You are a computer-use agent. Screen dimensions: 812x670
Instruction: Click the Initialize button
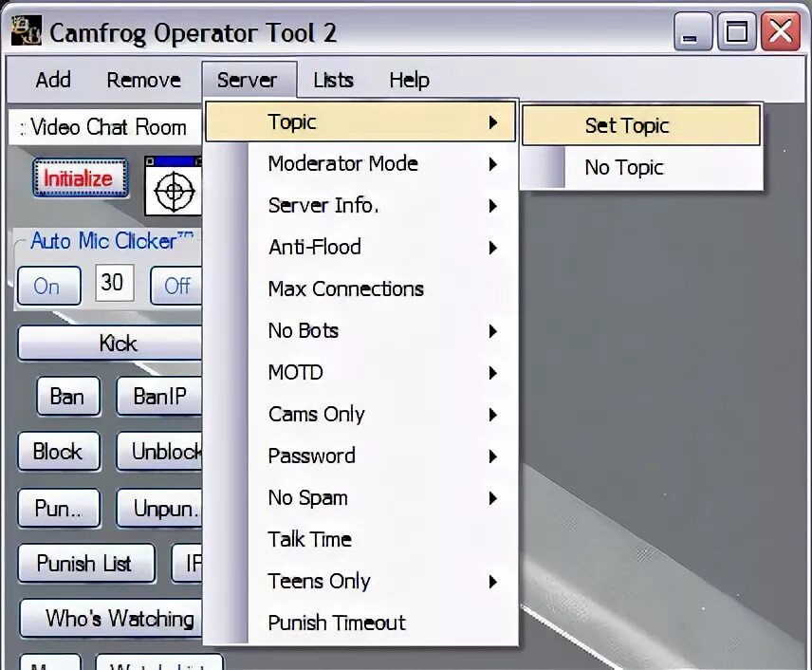tap(81, 178)
